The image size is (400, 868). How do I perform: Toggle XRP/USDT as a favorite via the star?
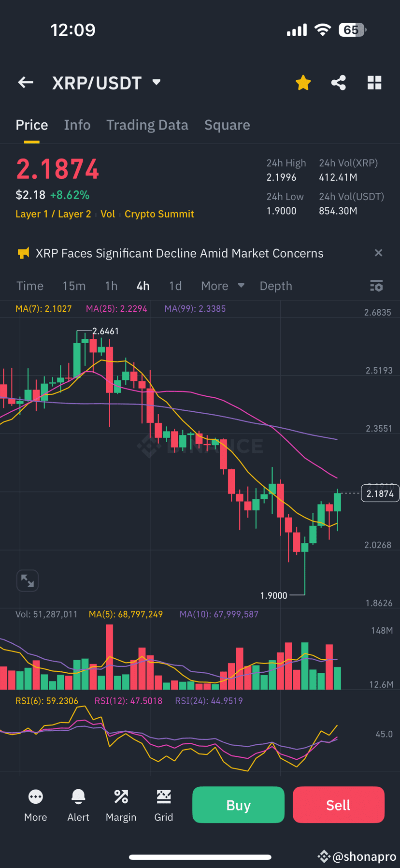point(303,82)
